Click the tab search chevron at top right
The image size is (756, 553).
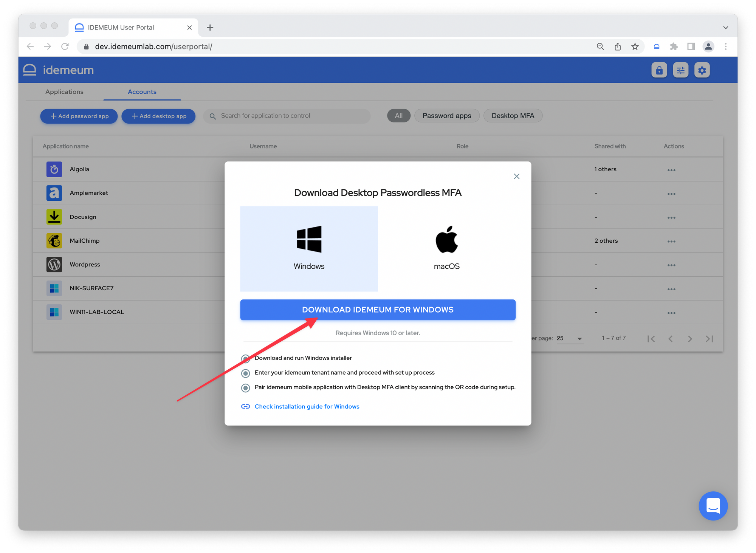coord(726,28)
